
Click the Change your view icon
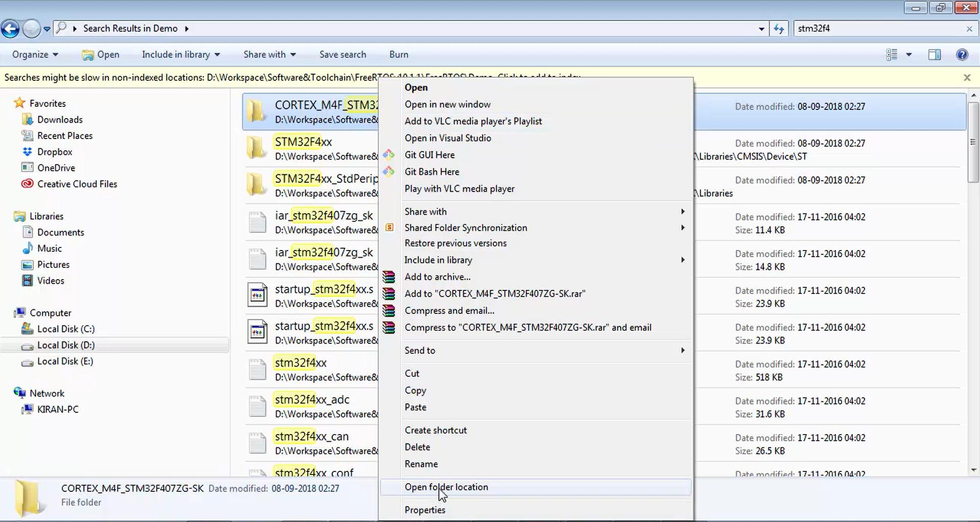(892, 55)
